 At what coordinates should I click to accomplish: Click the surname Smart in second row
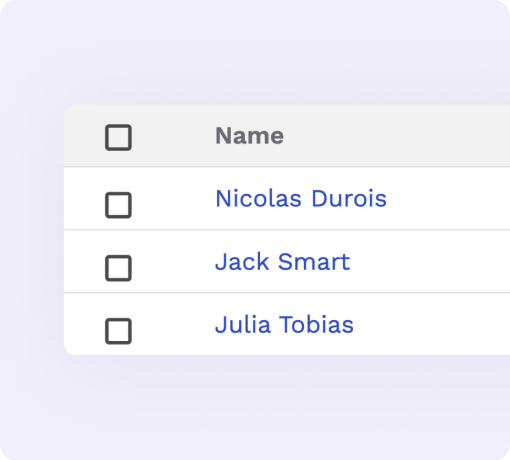pyautogui.click(x=314, y=262)
